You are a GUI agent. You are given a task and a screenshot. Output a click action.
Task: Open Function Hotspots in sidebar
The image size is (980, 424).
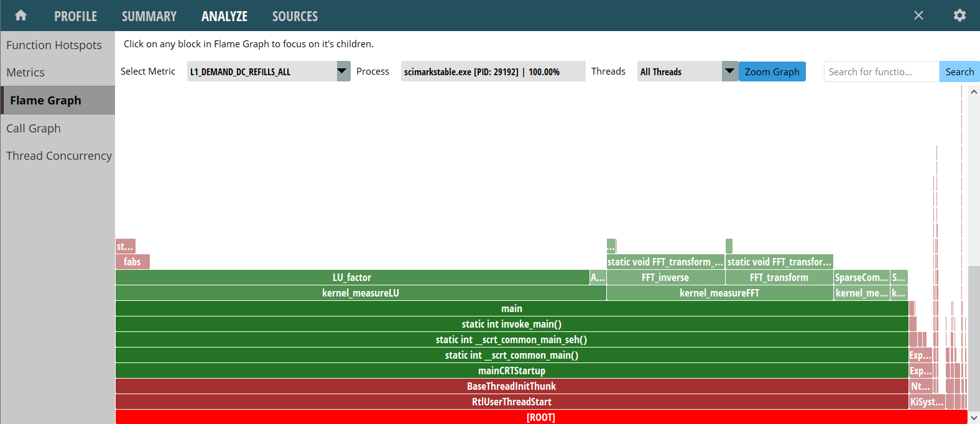pos(54,45)
